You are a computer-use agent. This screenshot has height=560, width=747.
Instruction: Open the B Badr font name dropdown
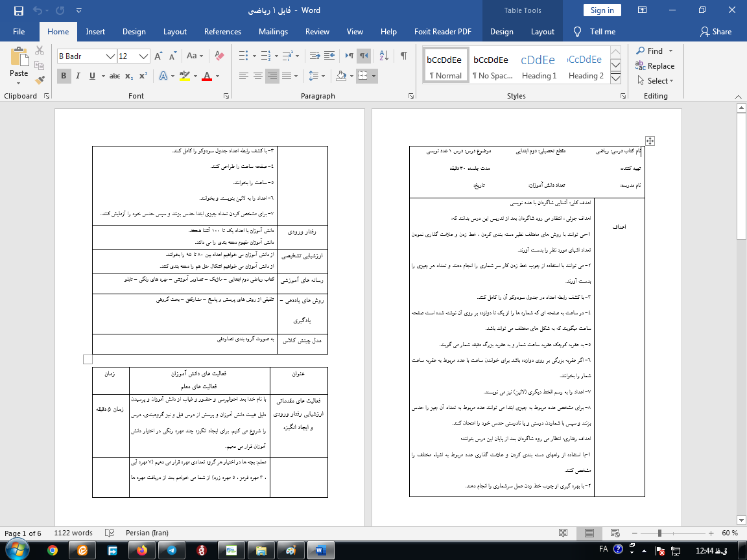point(110,56)
